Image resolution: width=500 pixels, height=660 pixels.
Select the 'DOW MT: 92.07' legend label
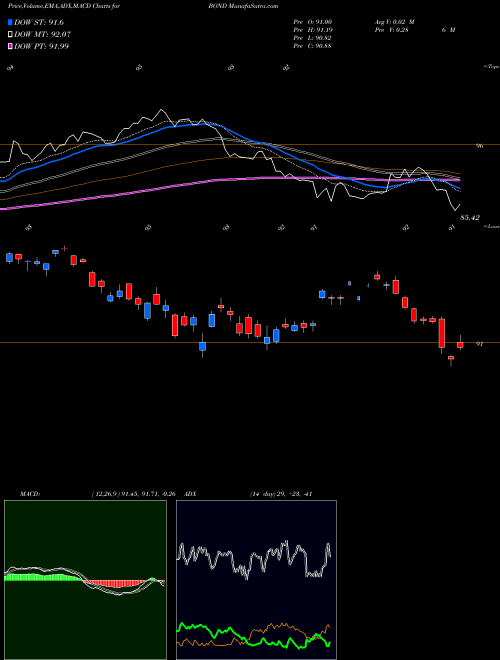[42, 35]
